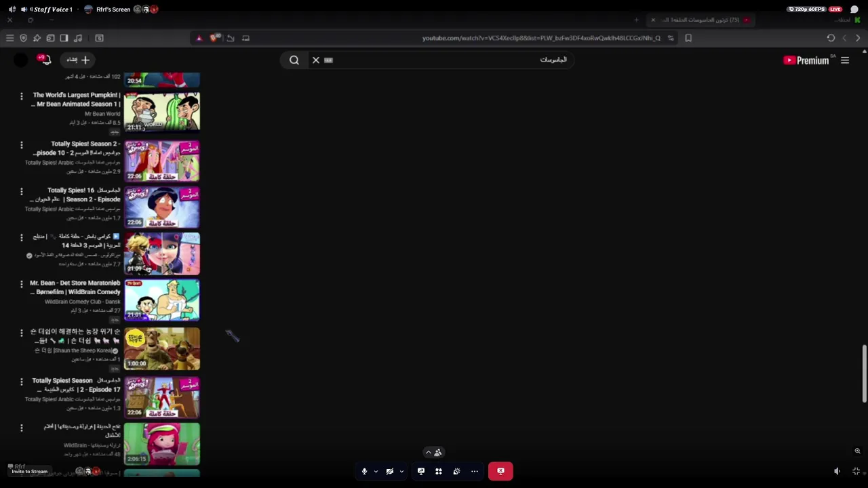Go back with the left arrow button
This screenshot has height=488, width=868.
coord(844,38)
